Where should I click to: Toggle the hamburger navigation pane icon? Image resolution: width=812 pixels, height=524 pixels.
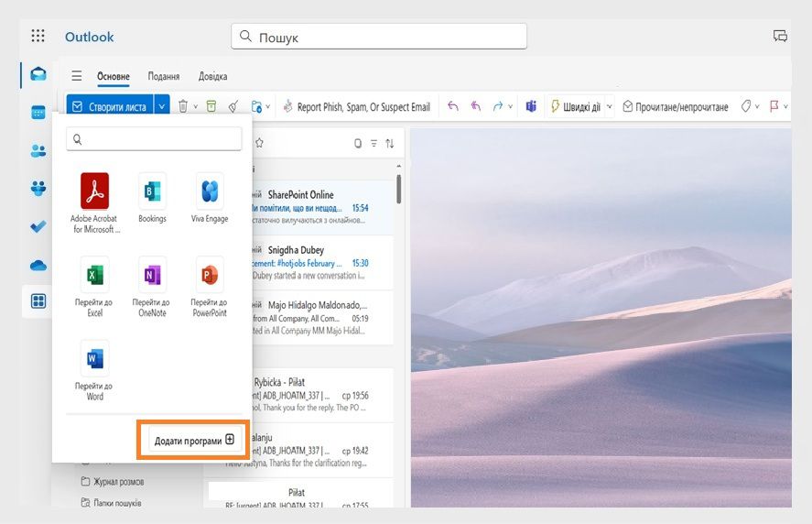(77, 76)
